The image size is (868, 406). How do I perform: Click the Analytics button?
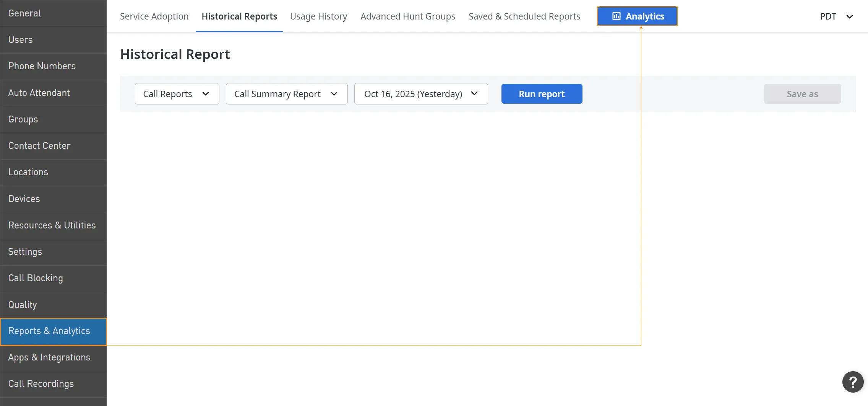637,16
